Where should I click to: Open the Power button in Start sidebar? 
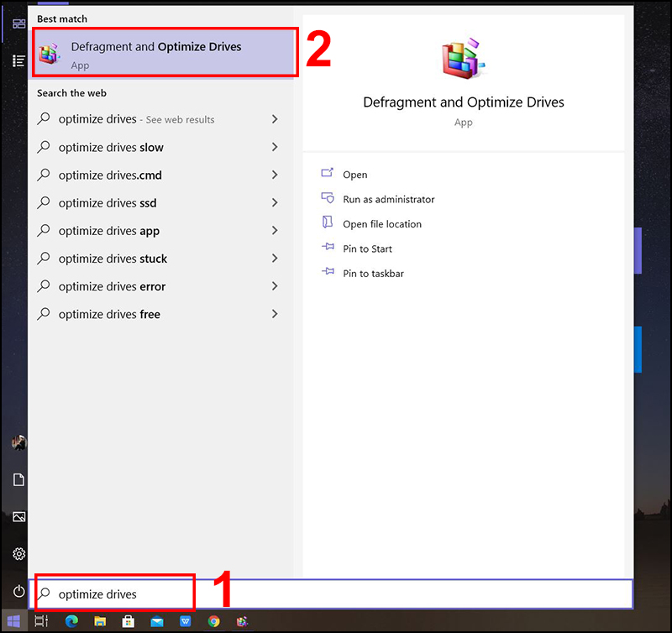[18, 592]
